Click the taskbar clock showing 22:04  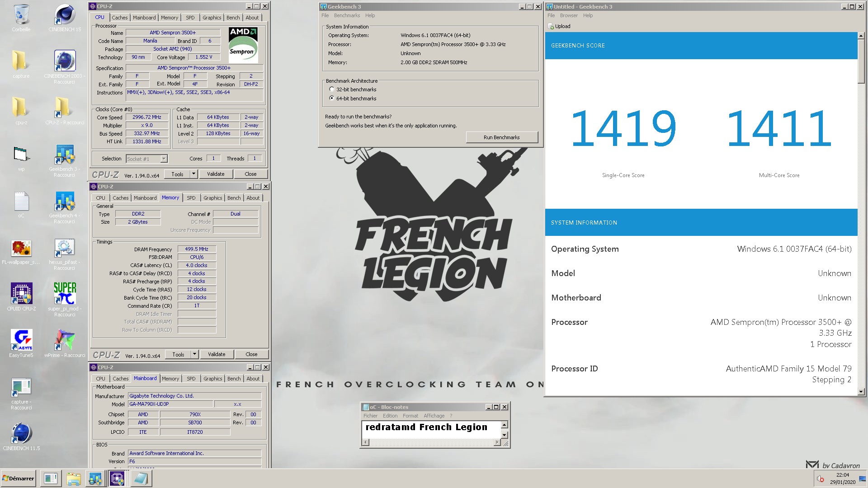842,475
